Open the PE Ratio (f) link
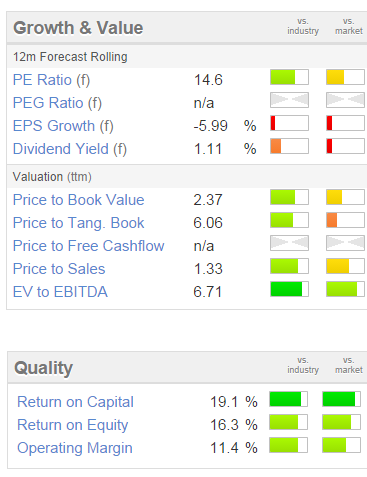Viewport: 367px width, 477px height. click(52, 80)
